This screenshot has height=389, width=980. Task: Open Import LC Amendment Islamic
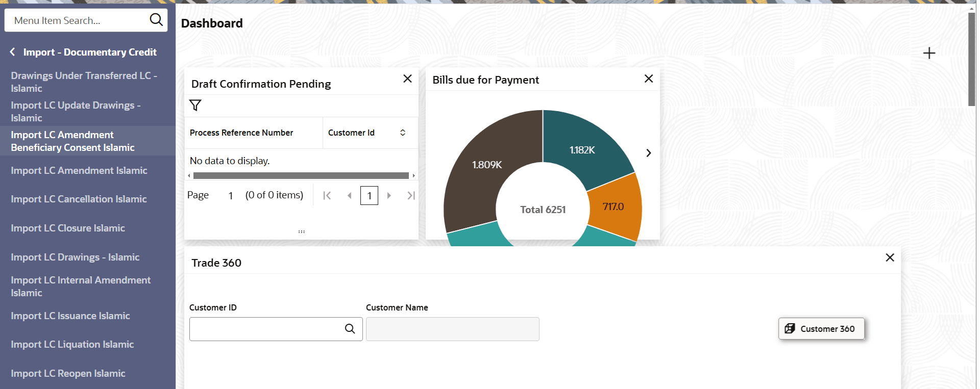coord(79,170)
